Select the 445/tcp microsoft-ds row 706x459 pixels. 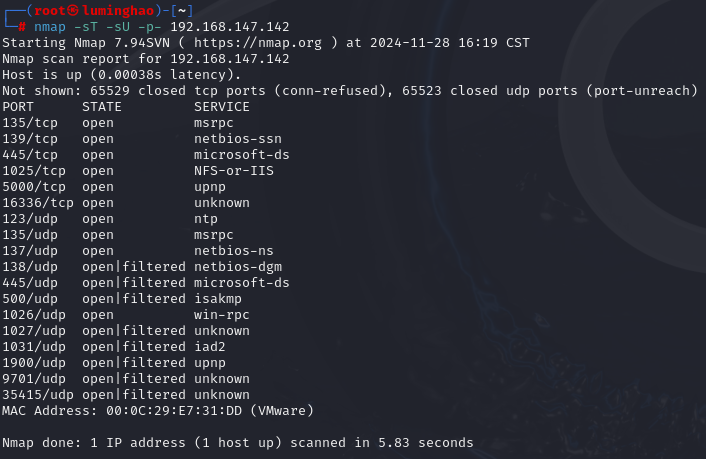coord(146,155)
